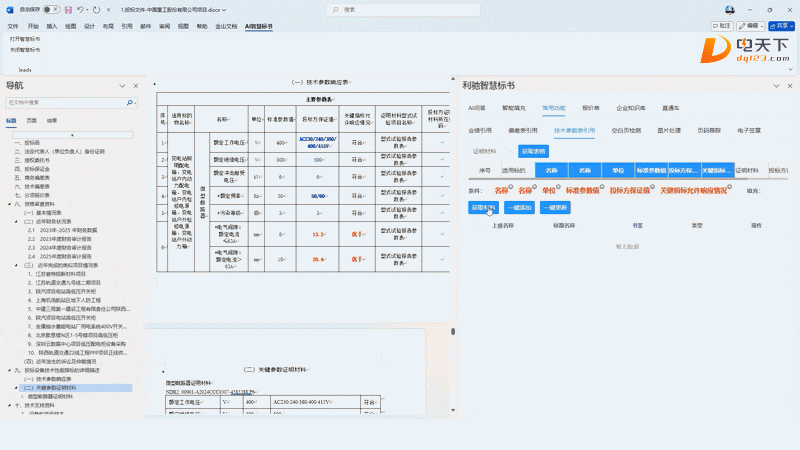Remove the 标准参数值 condition tag
The width and height of the screenshot is (800, 450).
tap(602, 187)
